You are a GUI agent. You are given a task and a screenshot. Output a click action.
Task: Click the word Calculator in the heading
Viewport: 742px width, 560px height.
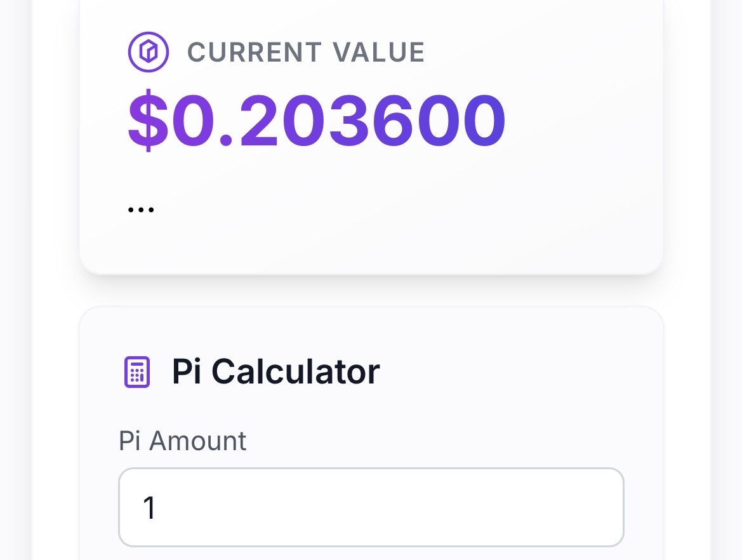(295, 371)
